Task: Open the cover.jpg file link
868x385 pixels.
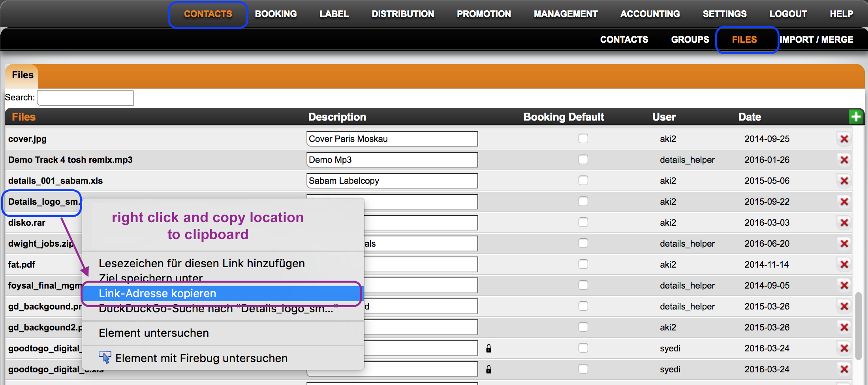Action: pyautogui.click(x=27, y=139)
